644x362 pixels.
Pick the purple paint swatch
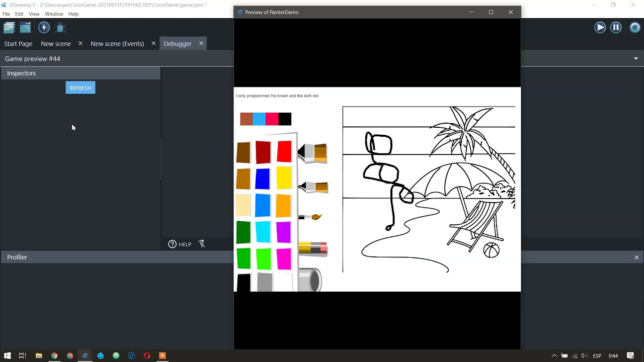(284, 232)
